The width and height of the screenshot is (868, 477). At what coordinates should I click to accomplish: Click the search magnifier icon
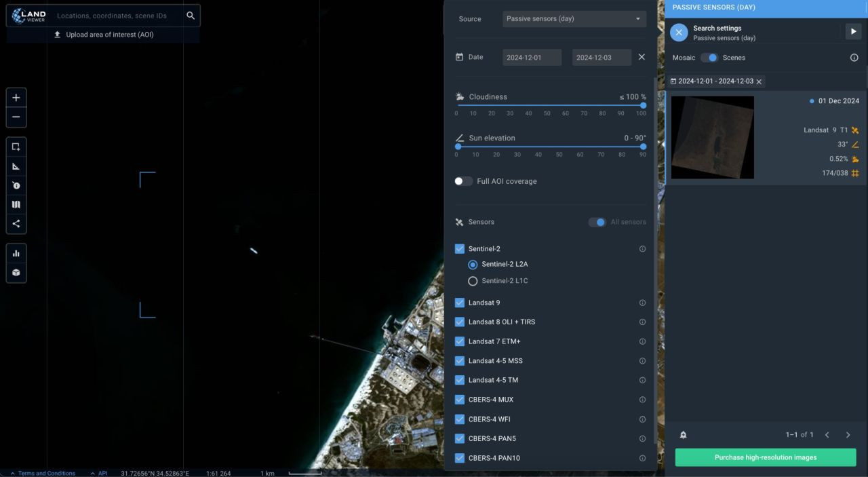pos(191,16)
